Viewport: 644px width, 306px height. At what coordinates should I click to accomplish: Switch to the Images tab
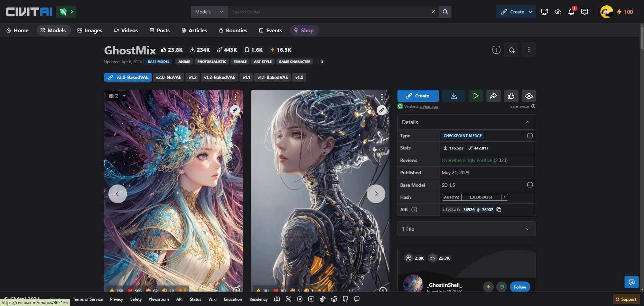coord(90,30)
